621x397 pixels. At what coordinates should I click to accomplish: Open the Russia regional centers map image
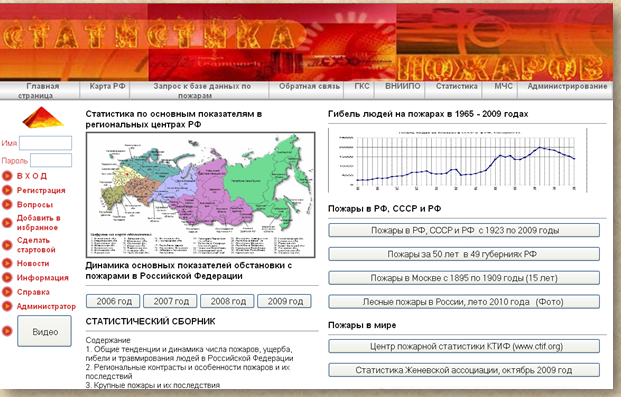pos(200,195)
